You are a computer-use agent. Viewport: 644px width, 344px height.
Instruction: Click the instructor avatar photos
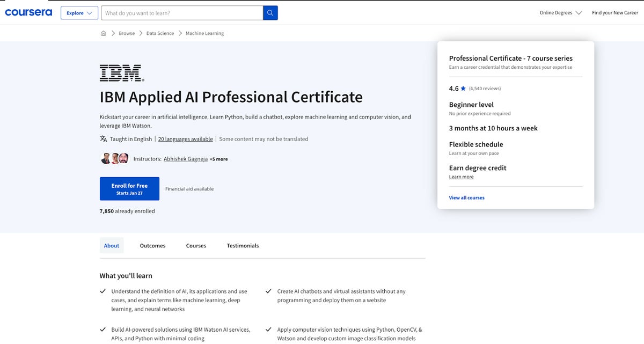click(115, 159)
